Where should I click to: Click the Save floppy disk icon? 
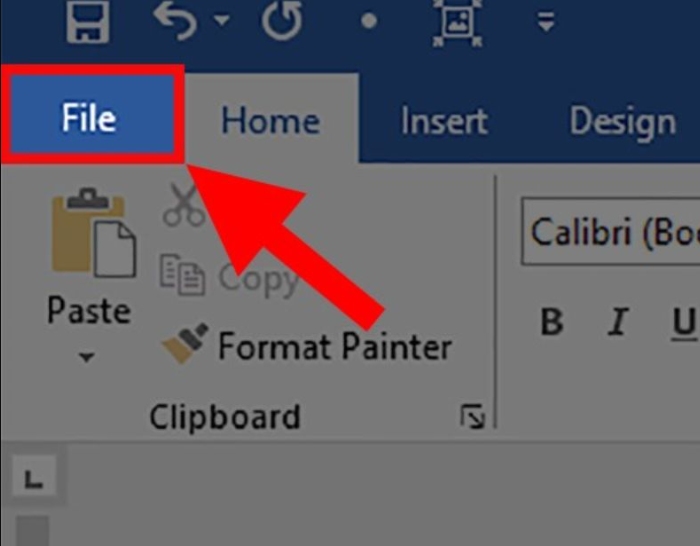pyautogui.click(x=88, y=21)
